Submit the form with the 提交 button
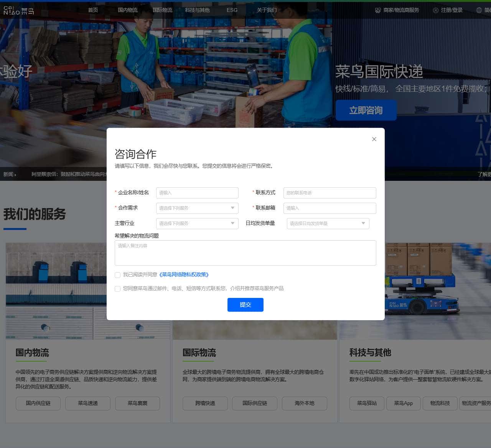This screenshot has width=491, height=448. click(x=245, y=305)
